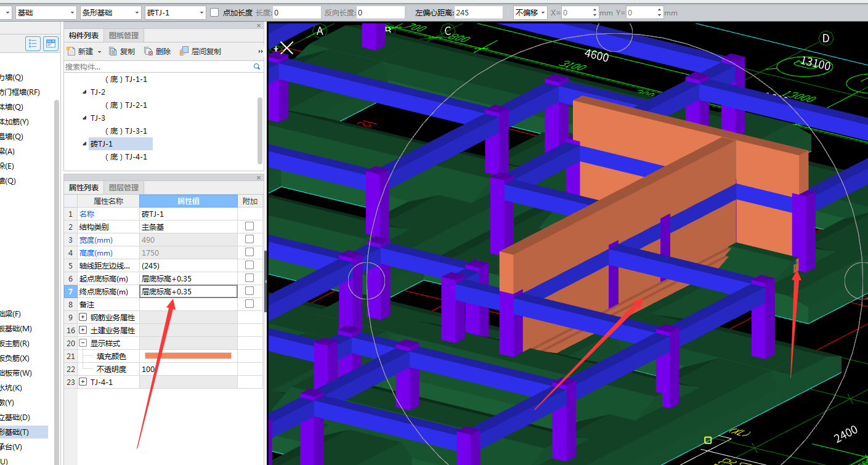Open the 条形基础 type dropdown
868x465 pixels.
[136, 13]
